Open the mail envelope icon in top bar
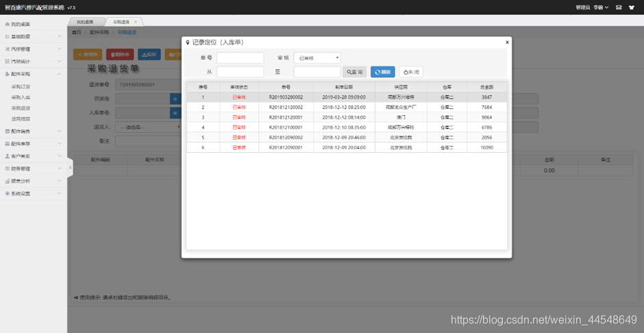Screen dimensions: 644x333 (x=619, y=8)
